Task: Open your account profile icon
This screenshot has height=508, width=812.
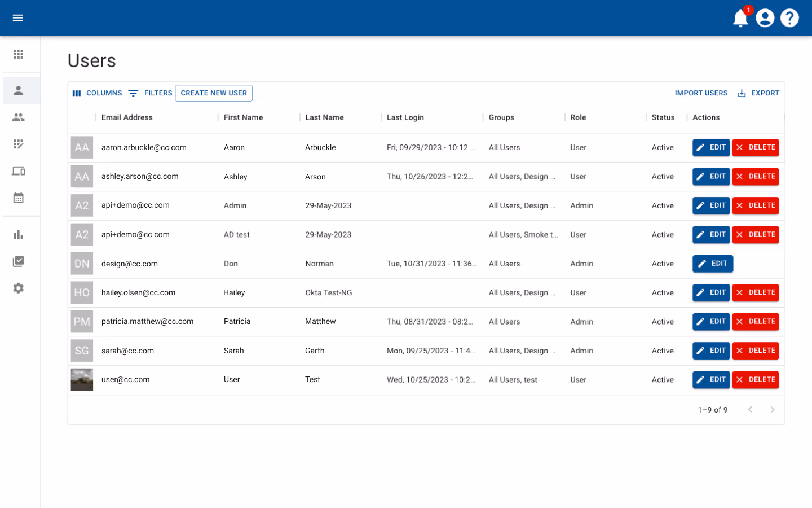Action: click(765, 17)
